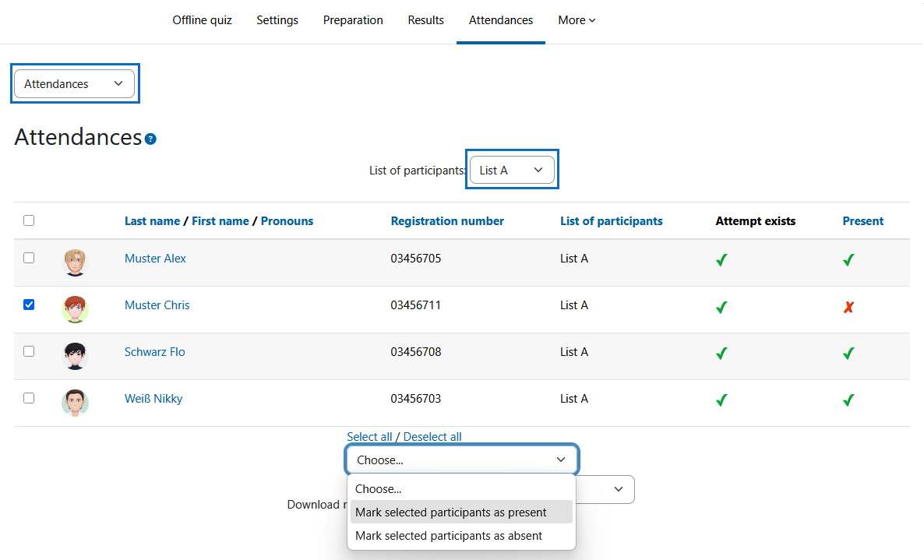Select the 'Choose...' option in open list

tap(461, 489)
